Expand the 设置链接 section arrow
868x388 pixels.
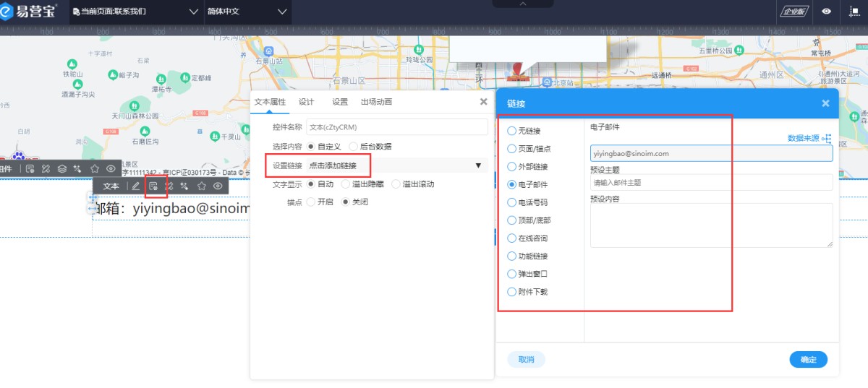(x=478, y=165)
